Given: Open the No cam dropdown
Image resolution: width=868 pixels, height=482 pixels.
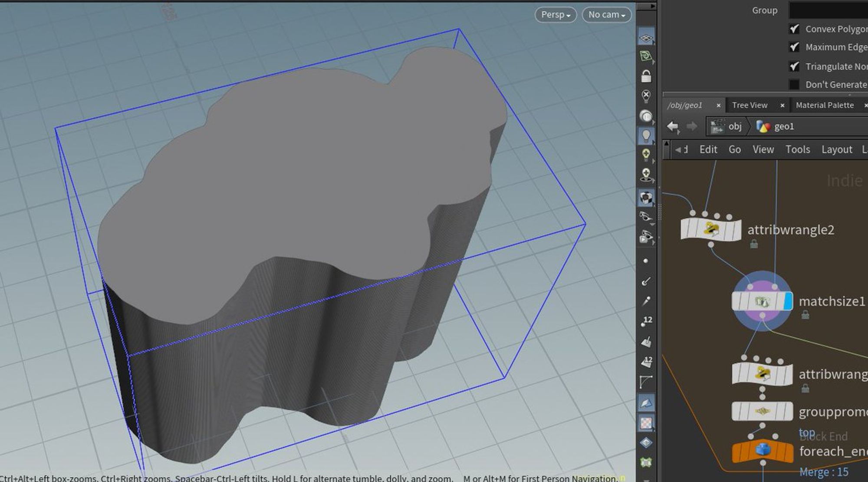Looking at the screenshot, I should tap(606, 14).
